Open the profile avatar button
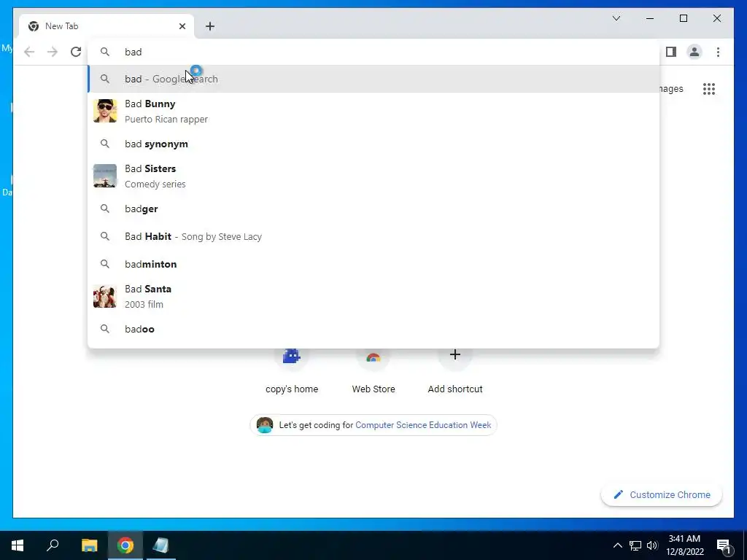 pos(694,52)
